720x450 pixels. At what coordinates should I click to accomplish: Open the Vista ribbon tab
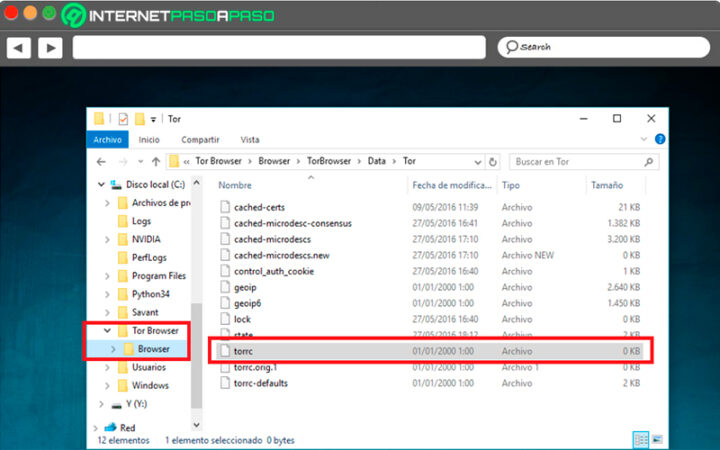tap(250, 140)
